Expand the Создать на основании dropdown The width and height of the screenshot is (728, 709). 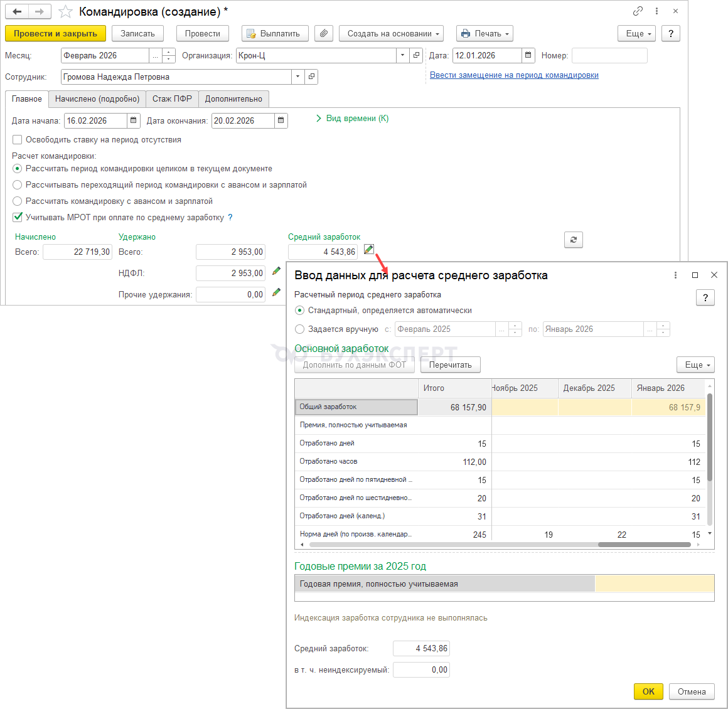tap(391, 34)
